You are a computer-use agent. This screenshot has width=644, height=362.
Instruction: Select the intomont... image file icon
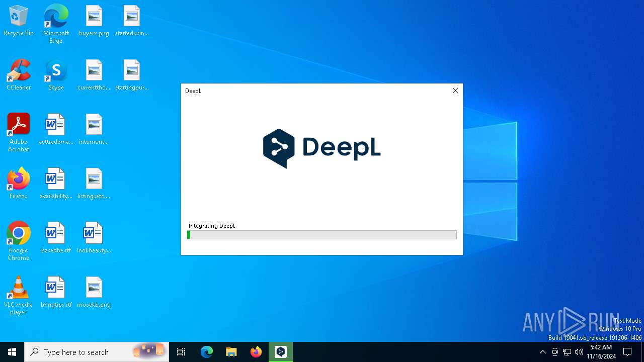94,130
